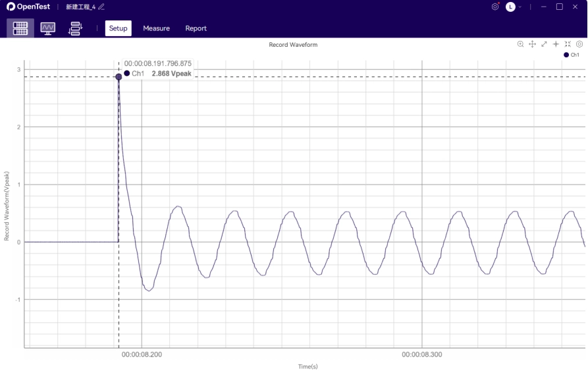The height and width of the screenshot is (371, 588).
Task: Click the diagonal expand chart icon
Action: click(544, 44)
